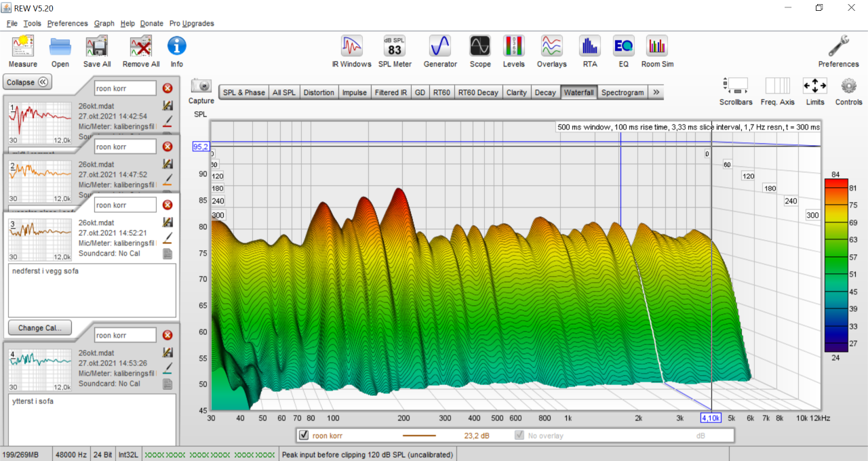Screen dimensions: 868x461
Task: Toggle the No overlay checkbox
Action: point(519,435)
